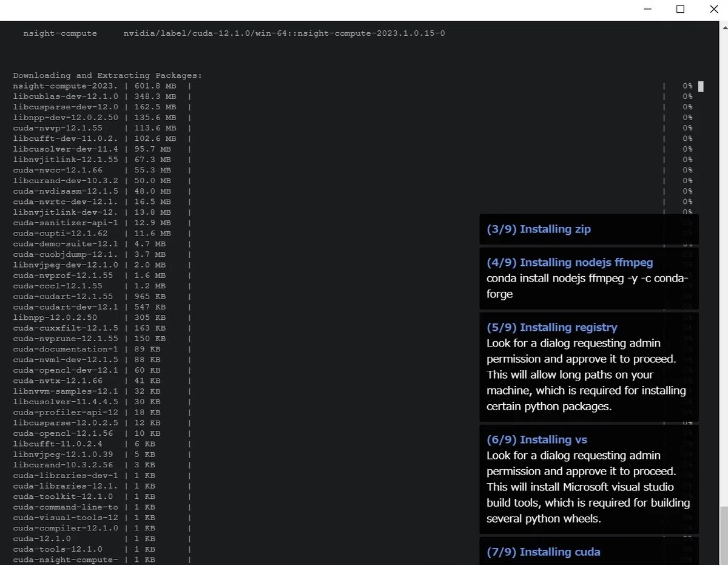
Task: Click the cuda-nvrtc-dev-12.1. package row
Action: point(352,201)
